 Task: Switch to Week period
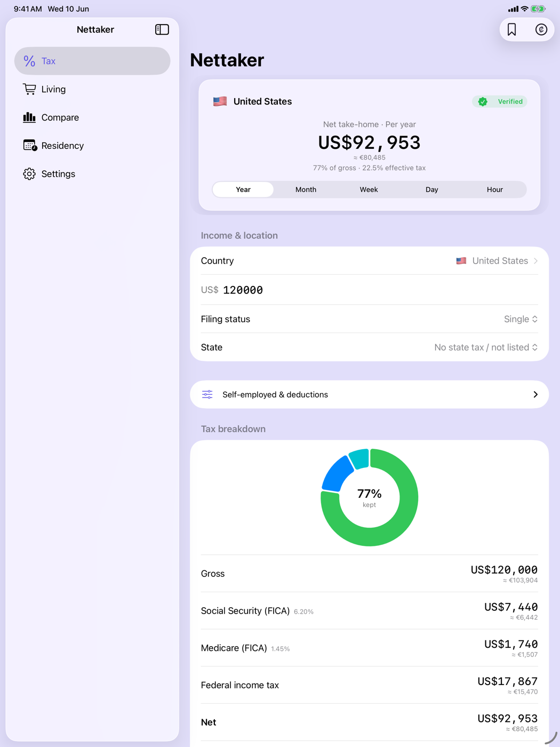369,189
